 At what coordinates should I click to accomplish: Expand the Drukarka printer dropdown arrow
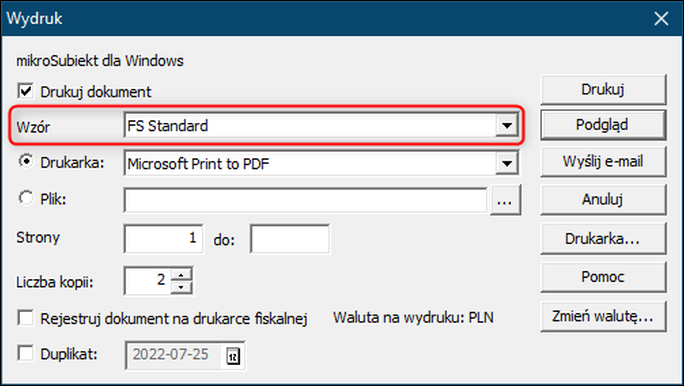coord(506,164)
